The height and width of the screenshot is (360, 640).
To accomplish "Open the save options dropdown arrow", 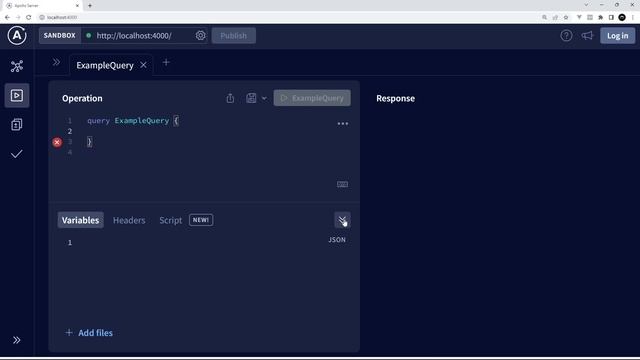I will (x=264, y=98).
